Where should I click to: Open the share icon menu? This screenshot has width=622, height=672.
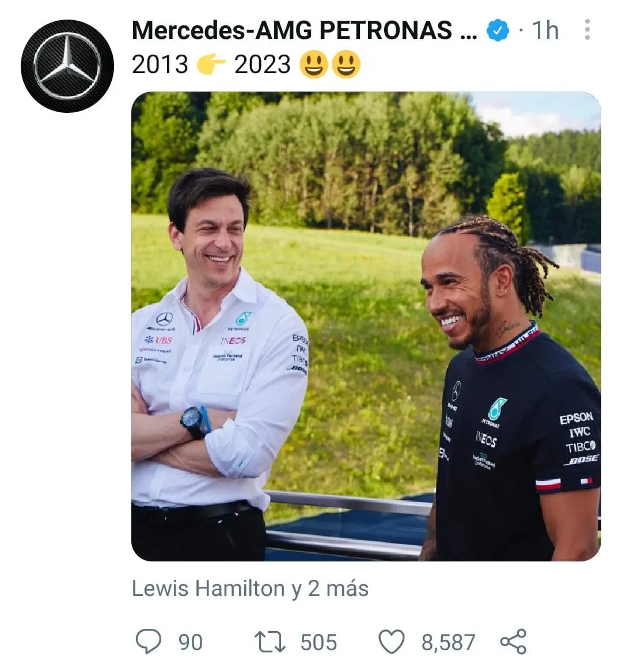[513, 641]
